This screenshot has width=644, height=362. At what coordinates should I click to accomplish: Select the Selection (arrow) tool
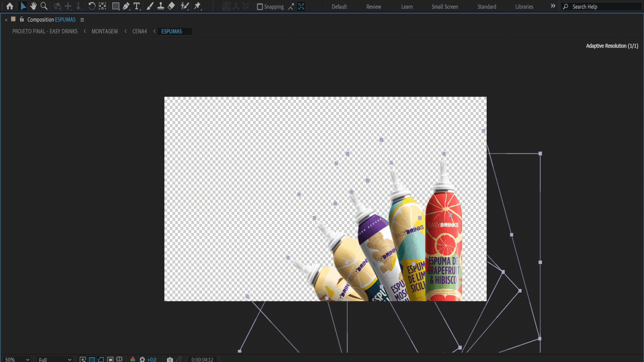(x=23, y=6)
